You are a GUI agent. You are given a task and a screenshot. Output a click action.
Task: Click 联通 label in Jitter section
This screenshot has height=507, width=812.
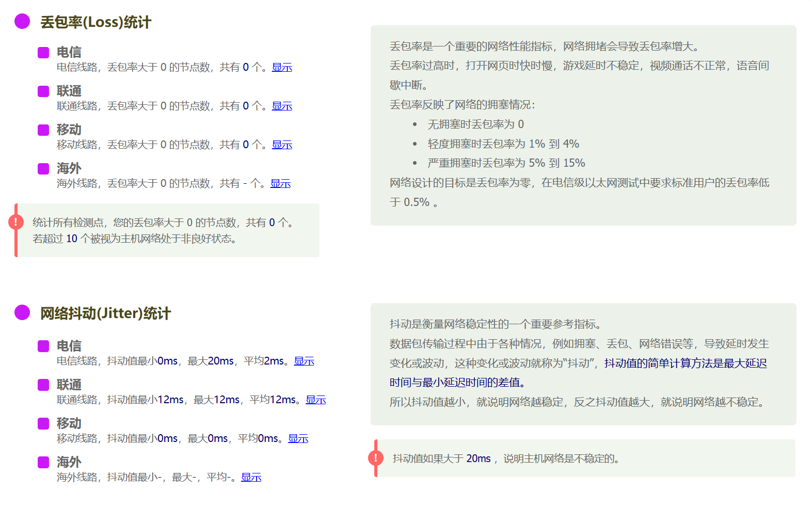point(69,385)
